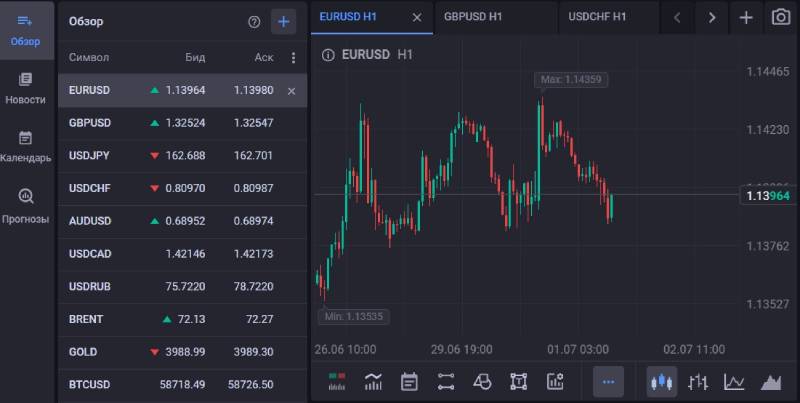Select the GOLD row in symbol list
Viewport: 800px width, 403px height.
click(182, 352)
